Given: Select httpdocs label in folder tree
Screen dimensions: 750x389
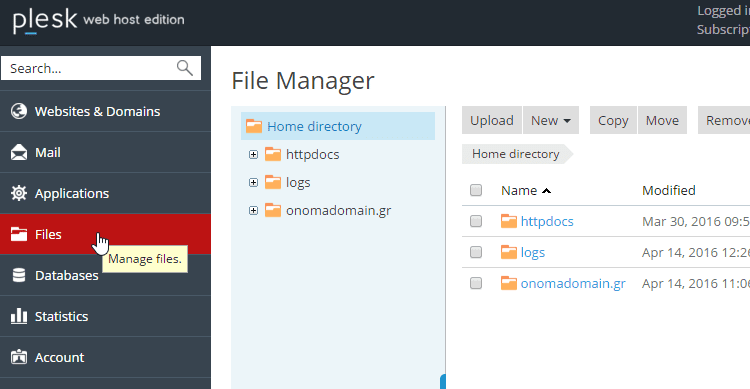Looking at the screenshot, I should (x=313, y=155).
